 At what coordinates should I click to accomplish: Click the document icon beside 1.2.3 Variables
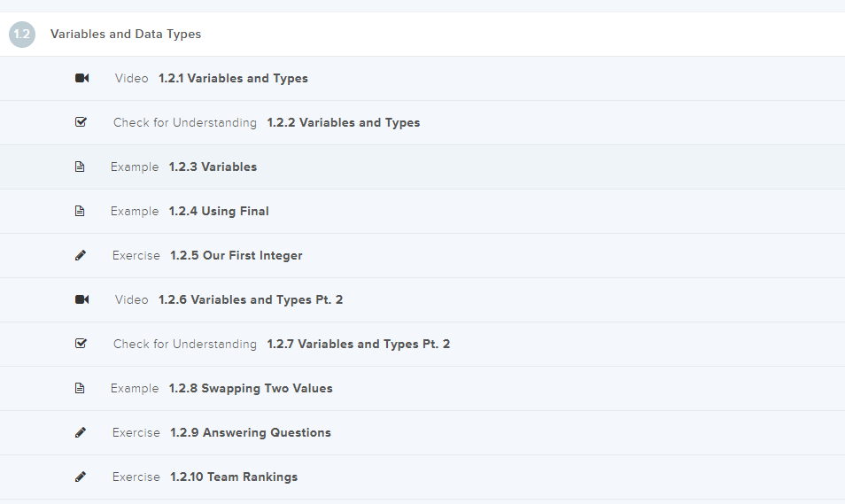(80, 167)
